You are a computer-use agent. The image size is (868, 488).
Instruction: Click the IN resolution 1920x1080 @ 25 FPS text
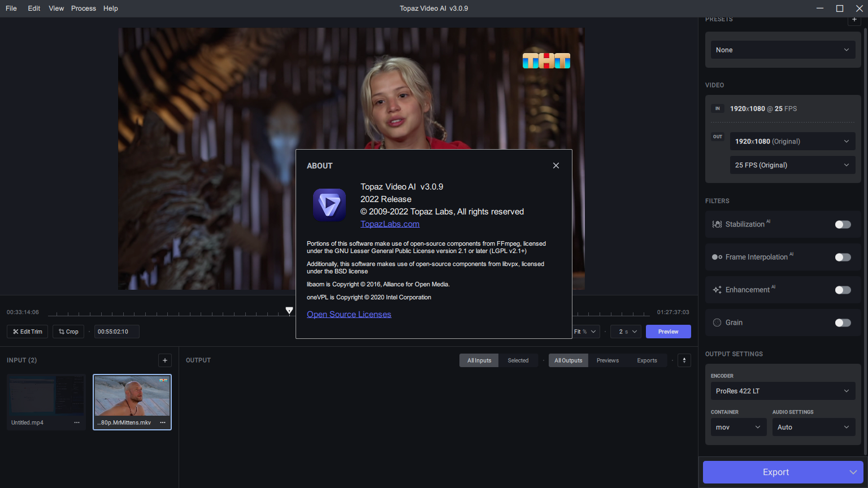tap(763, 108)
